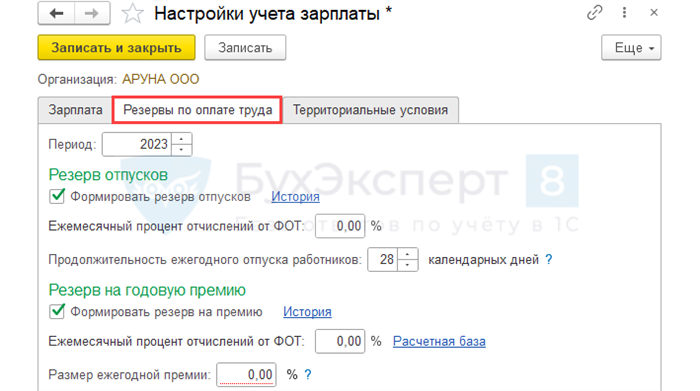Edit vacation reserve процент отчислений от ФОТ field
Screen dimensions: 700x391
tap(340, 226)
